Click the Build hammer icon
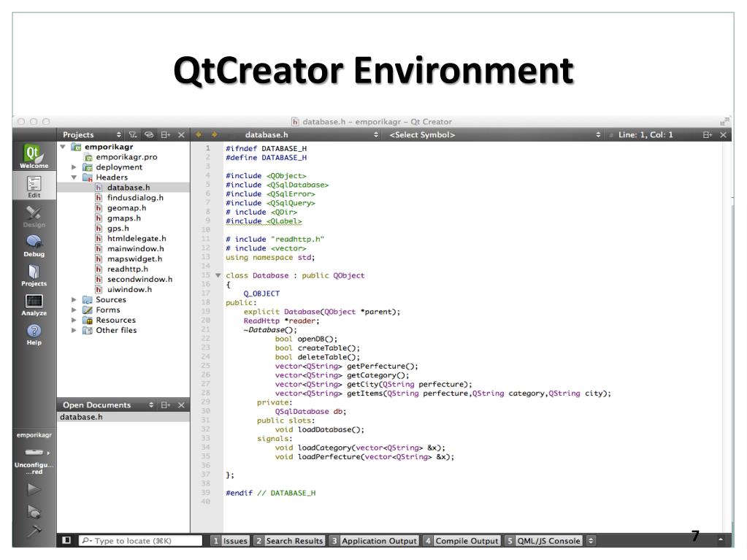 click(34, 531)
